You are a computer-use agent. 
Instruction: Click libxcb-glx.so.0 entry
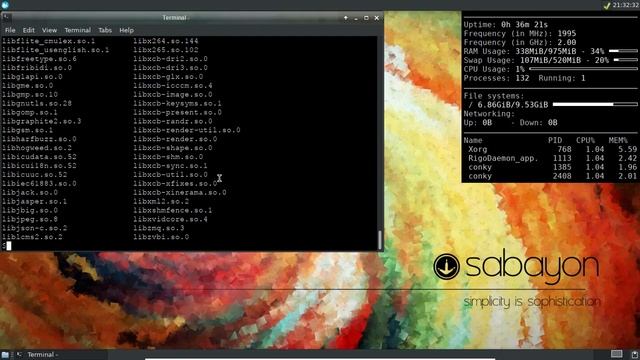pos(168,77)
